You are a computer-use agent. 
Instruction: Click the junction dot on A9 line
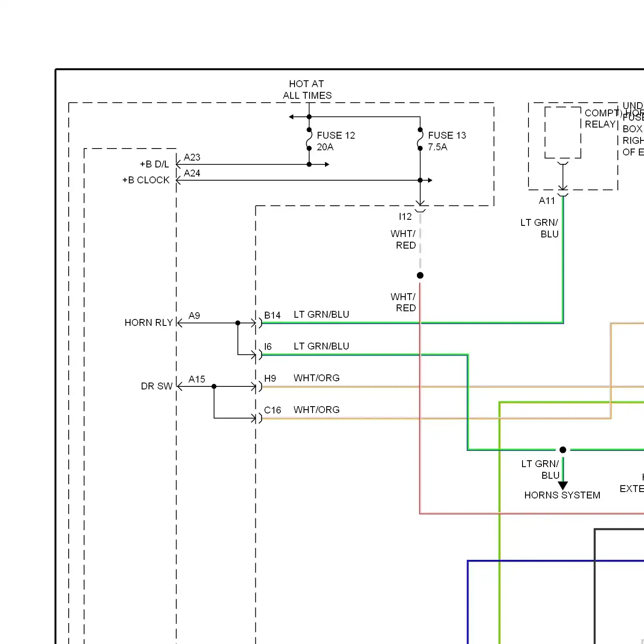(238, 323)
